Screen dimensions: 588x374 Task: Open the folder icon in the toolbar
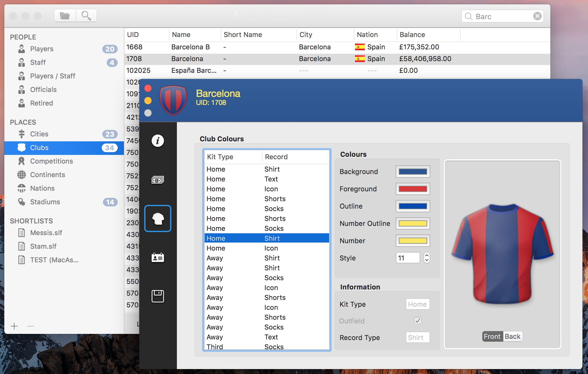click(65, 15)
